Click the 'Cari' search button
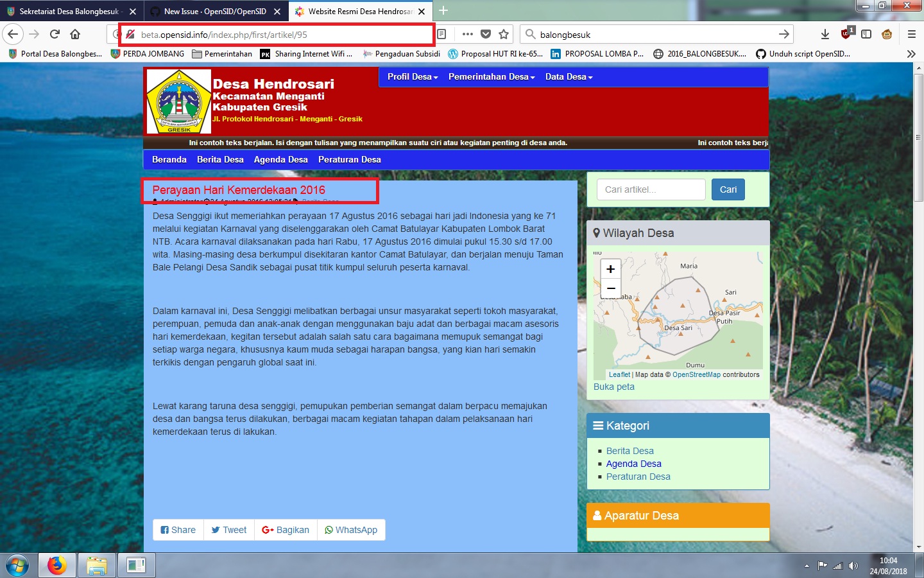The height and width of the screenshot is (578, 924). click(x=728, y=189)
